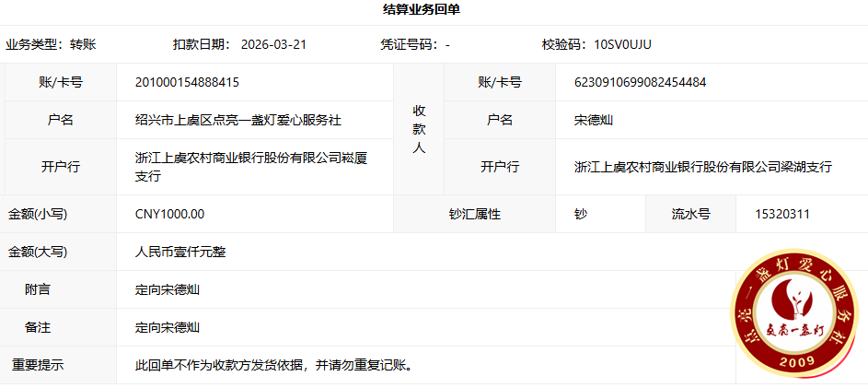Click 户名 label beside 绍兴市上虞区点亮一盏灯爱心服务社
This screenshot has width=868, height=388.
click(61, 120)
